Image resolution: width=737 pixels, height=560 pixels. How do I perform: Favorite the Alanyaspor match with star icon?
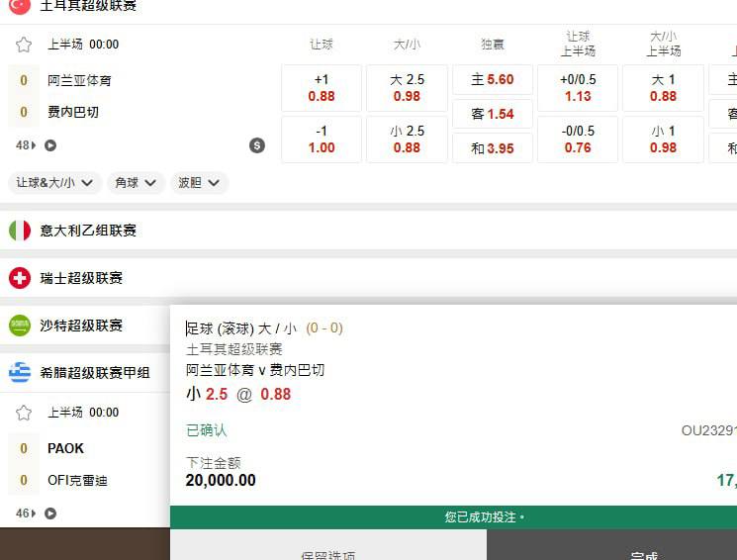pyautogui.click(x=24, y=45)
